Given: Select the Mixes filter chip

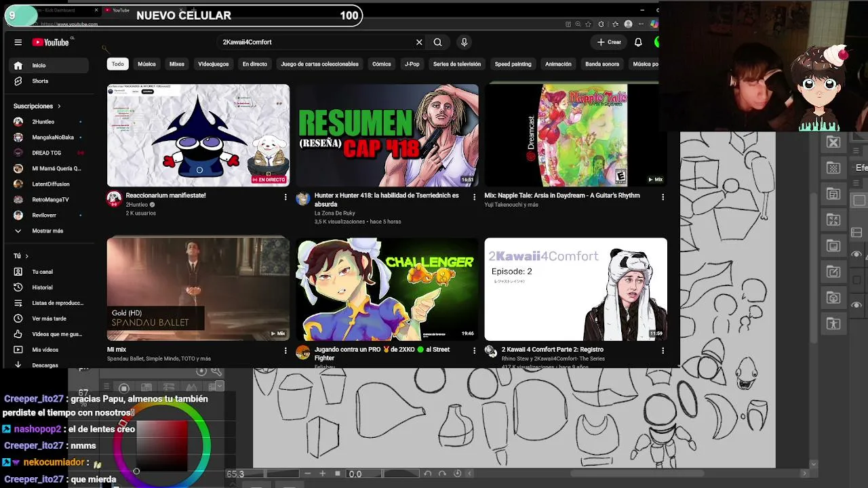Looking at the screenshot, I should [x=177, y=64].
